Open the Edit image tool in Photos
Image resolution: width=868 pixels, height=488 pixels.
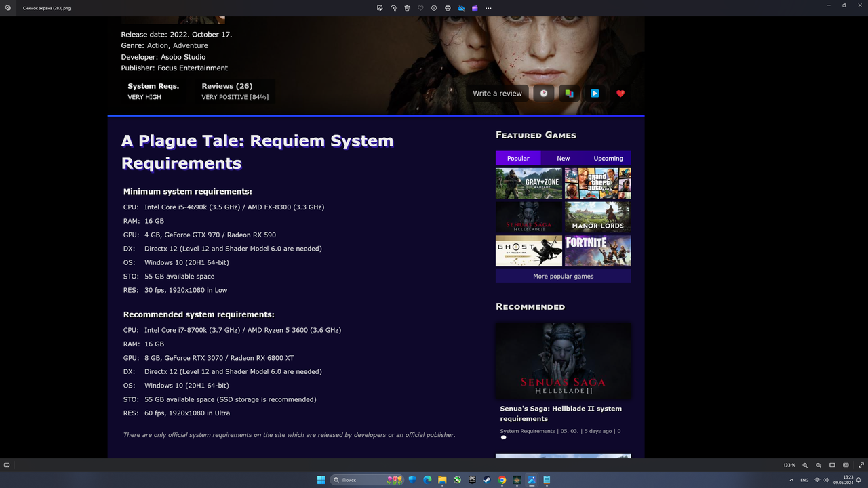coord(380,8)
